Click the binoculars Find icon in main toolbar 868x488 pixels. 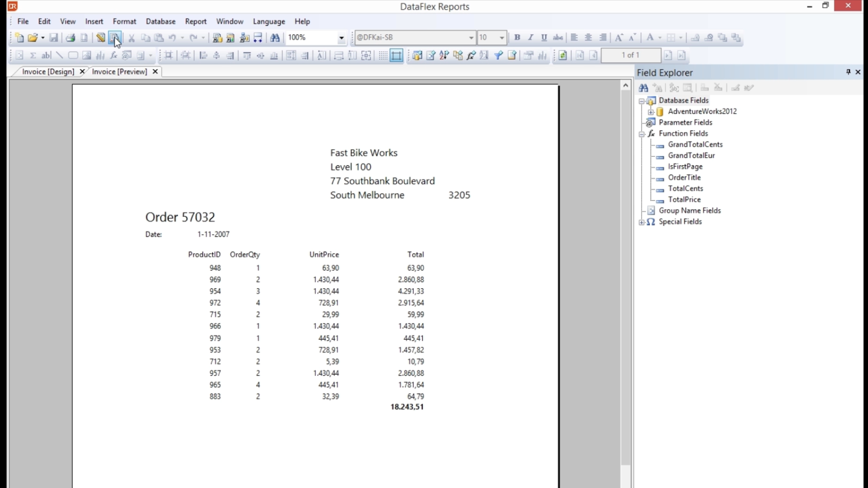pos(275,38)
